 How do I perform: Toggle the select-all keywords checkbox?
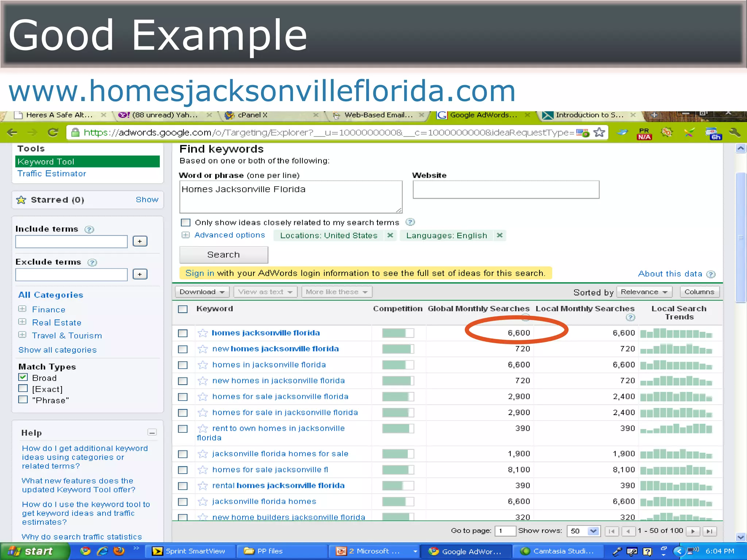(183, 309)
